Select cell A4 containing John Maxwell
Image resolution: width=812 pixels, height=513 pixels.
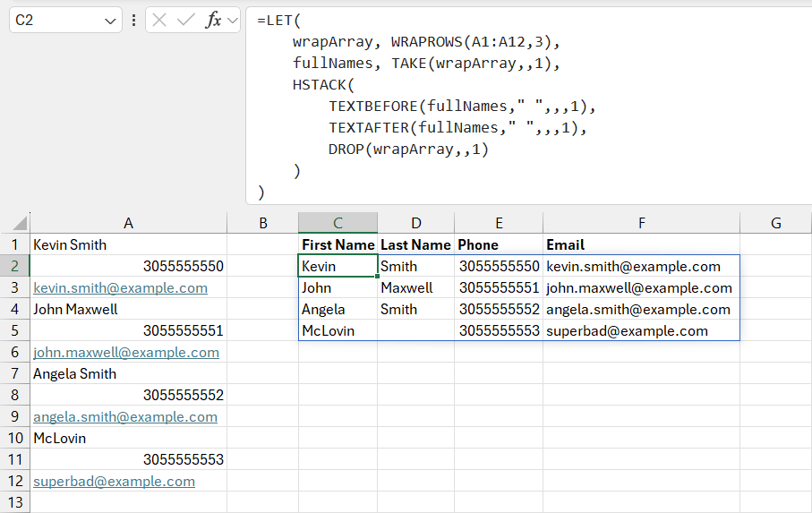[128, 309]
